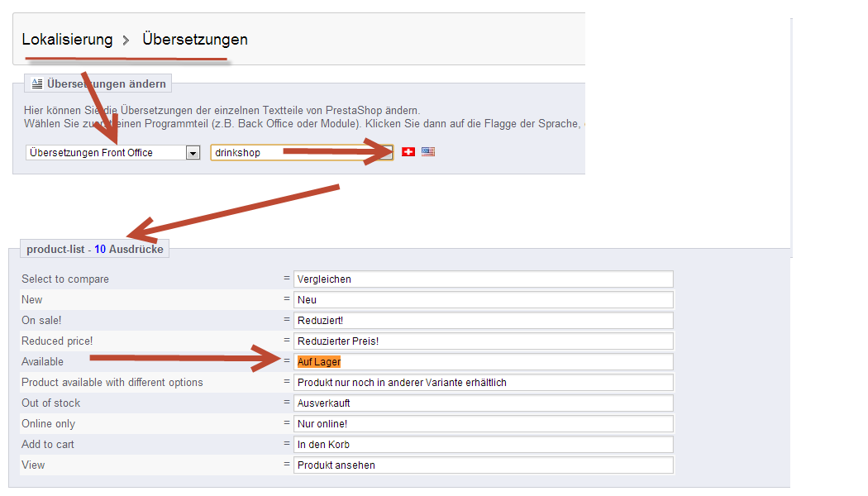The image size is (868, 496).
Task: Expand the product-list 10 Ausdrücke section
Action: point(94,249)
